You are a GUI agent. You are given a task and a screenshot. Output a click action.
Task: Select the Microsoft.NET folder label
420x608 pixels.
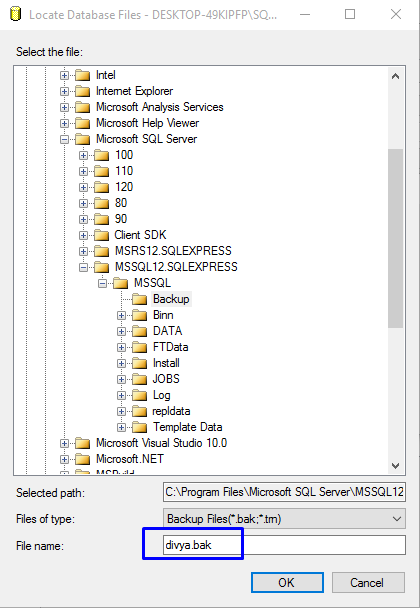(x=130, y=459)
